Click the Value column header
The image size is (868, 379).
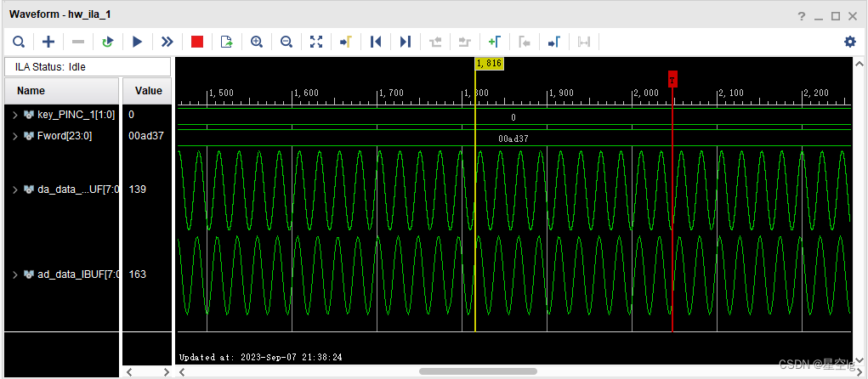click(x=147, y=91)
